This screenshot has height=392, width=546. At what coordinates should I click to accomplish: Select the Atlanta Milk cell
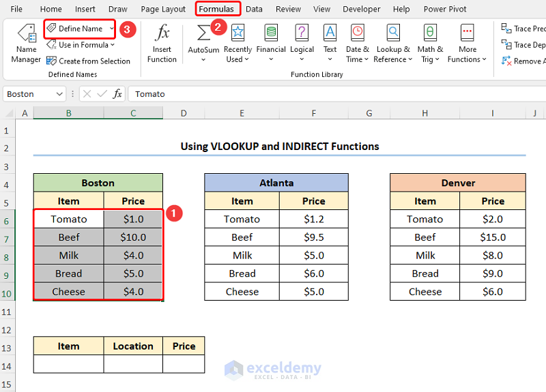click(x=242, y=255)
